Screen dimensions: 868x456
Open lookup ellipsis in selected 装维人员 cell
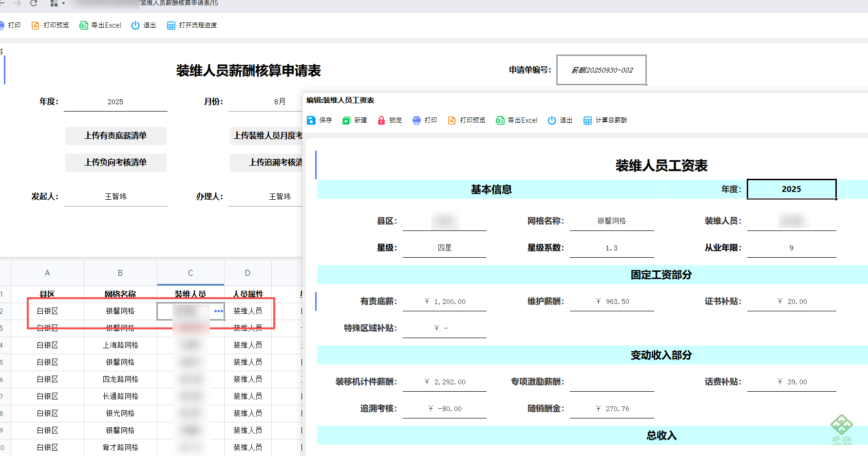pyautogui.click(x=219, y=311)
